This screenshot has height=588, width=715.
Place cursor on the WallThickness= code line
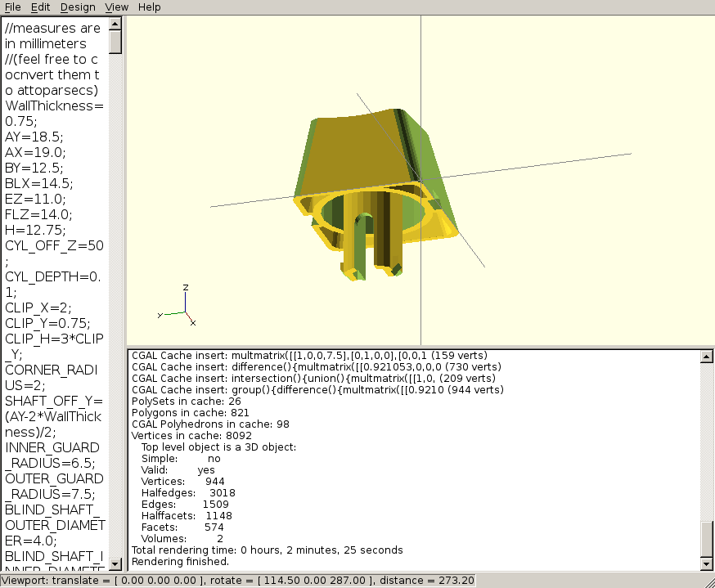tap(54, 105)
